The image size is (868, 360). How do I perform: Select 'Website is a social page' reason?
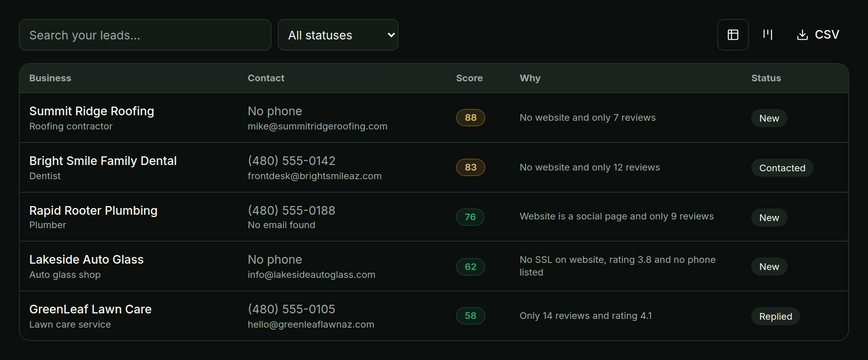point(617,216)
